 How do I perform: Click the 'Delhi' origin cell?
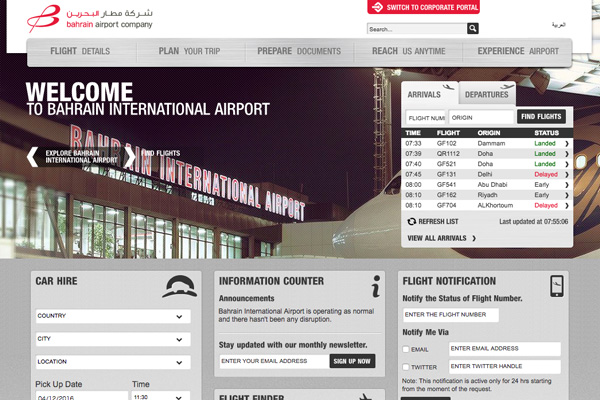click(485, 174)
